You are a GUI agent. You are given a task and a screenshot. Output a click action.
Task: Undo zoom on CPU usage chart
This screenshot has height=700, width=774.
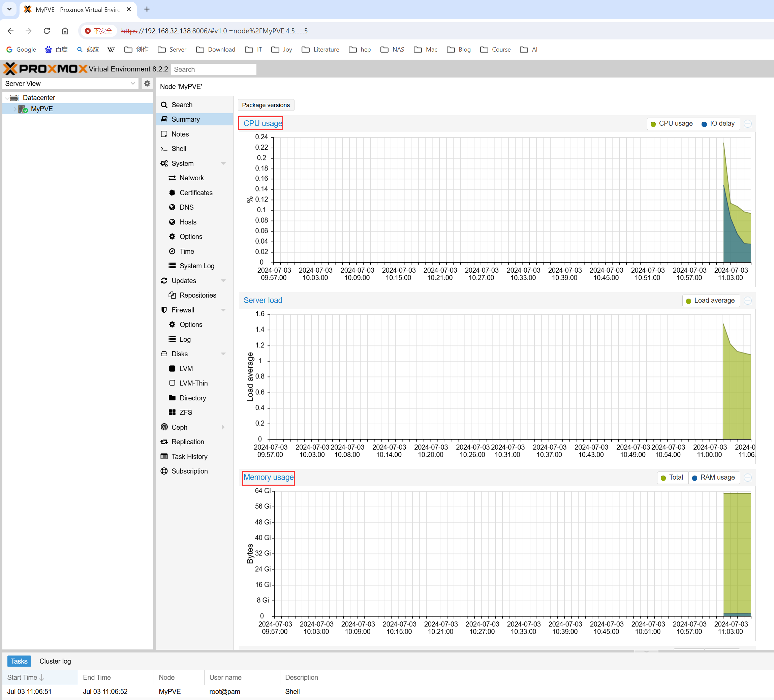(x=747, y=124)
